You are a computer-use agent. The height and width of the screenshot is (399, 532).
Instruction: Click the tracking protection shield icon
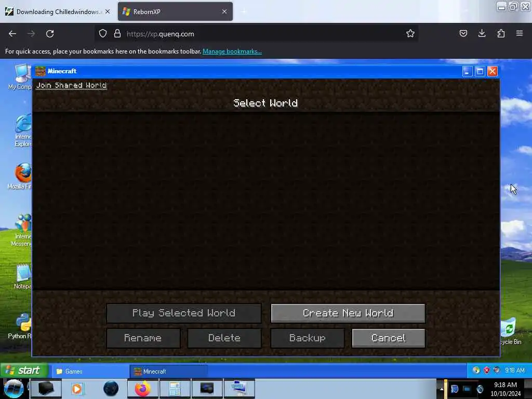tap(103, 34)
